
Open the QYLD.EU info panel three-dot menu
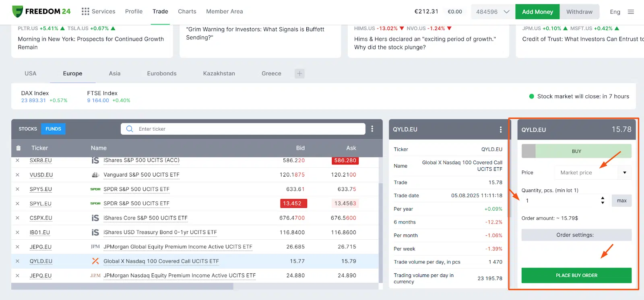tap(500, 129)
